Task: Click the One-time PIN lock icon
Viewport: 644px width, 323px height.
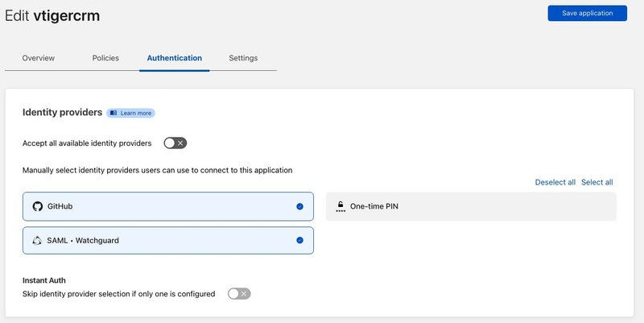Action: tap(341, 206)
